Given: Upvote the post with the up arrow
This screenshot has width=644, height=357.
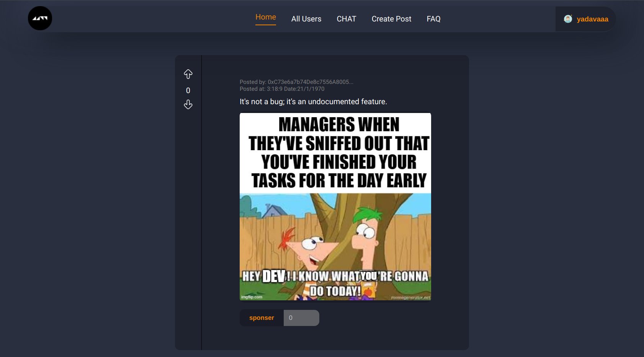Looking at the screenshot, I should [x=188, y=74].
